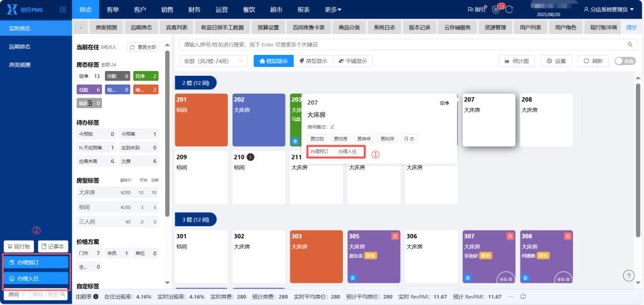Toggle the 多选 multi-select switch
Image resolution: width=644 pixels, height=305 pixels.
coord(625,61)
